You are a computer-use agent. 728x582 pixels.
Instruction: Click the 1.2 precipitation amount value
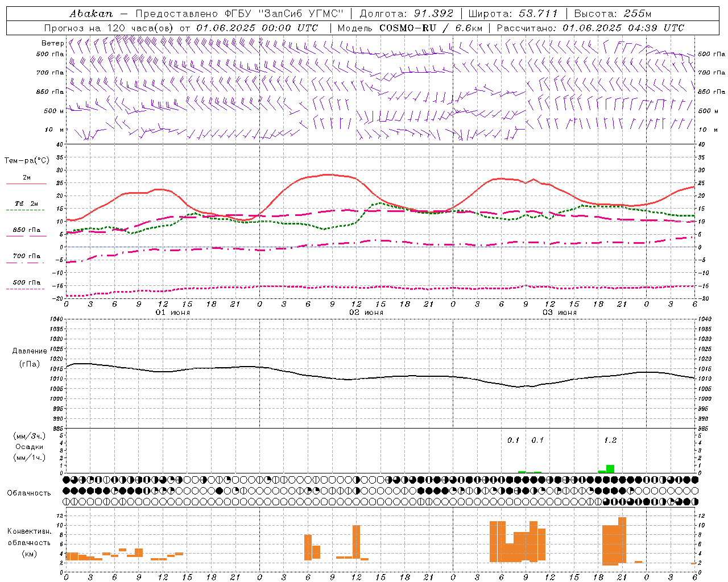(x=610, y=440)
